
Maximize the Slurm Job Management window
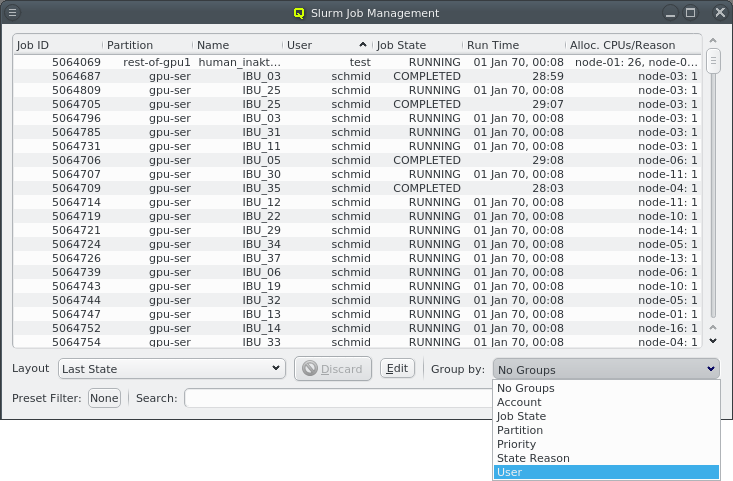click(690, 13)
